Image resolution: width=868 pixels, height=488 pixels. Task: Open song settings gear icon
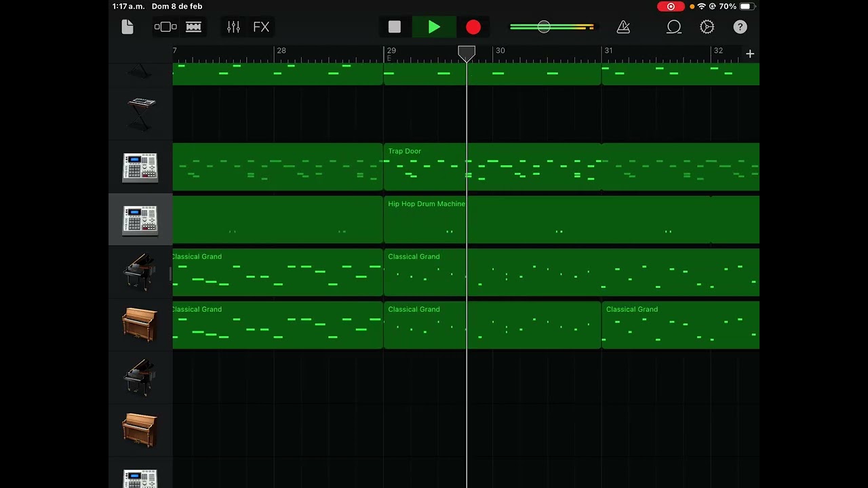tap(707, 27)
